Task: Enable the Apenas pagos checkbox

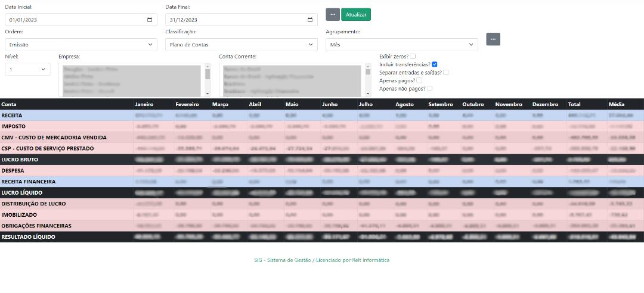Action: (419, 80)
